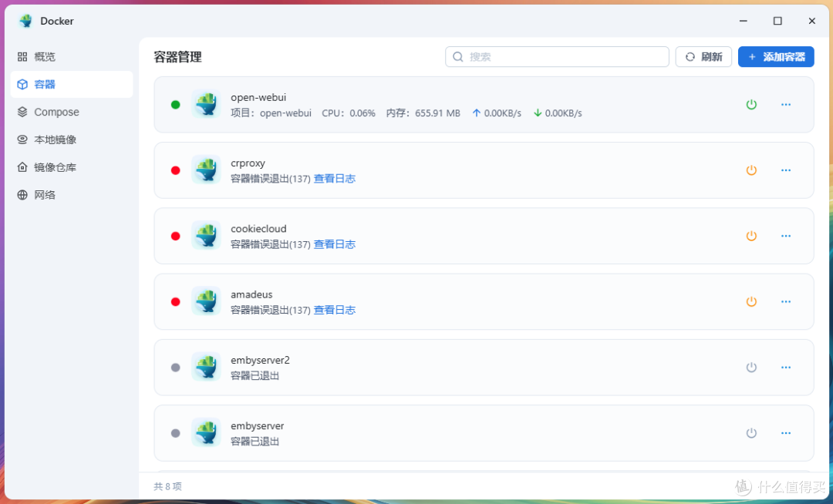The height and width of the screenshot is (504, 833).
Task: Switch to the Compose section
Action: 23,112
